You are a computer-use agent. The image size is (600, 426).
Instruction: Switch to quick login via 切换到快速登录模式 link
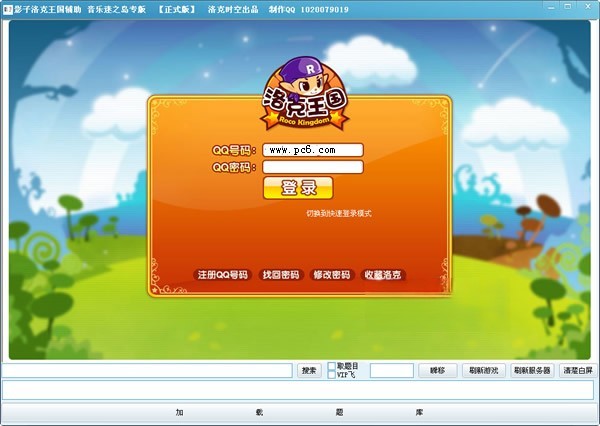tap(339, 214)
